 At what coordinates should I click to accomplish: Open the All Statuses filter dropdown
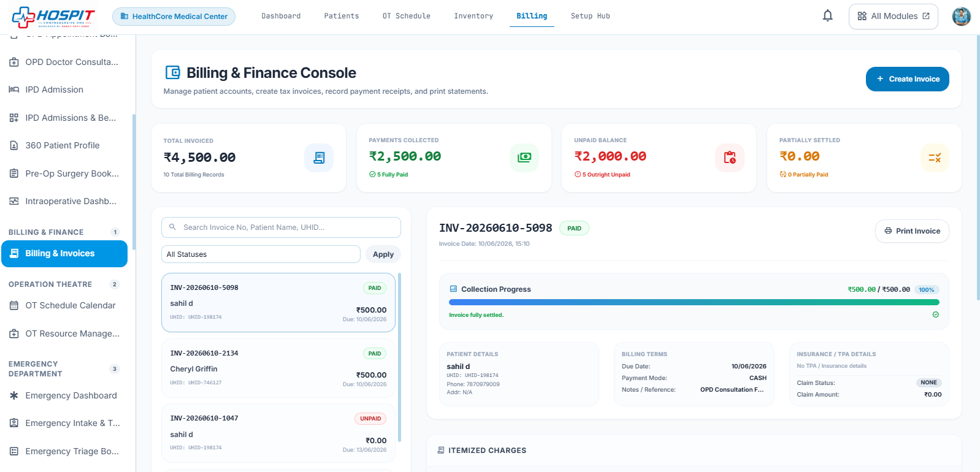pyautogui.click(x=261, y=254)
